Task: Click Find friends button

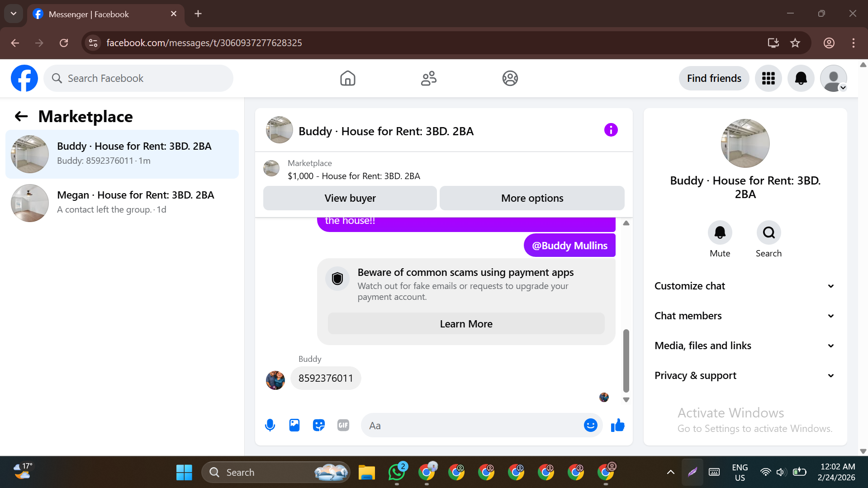Action: click(714, 78)
